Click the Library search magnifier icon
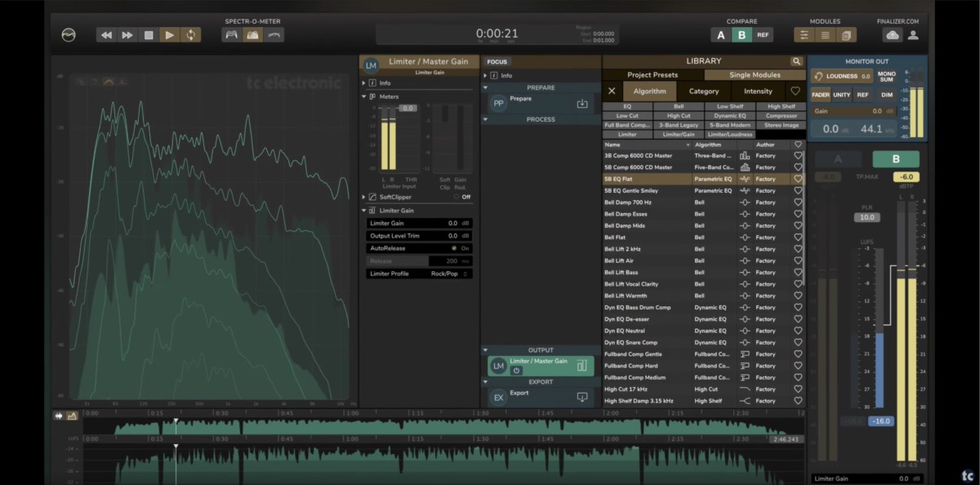Image resolution: width=980 pixels, height=485 pixels. (796, 61)
